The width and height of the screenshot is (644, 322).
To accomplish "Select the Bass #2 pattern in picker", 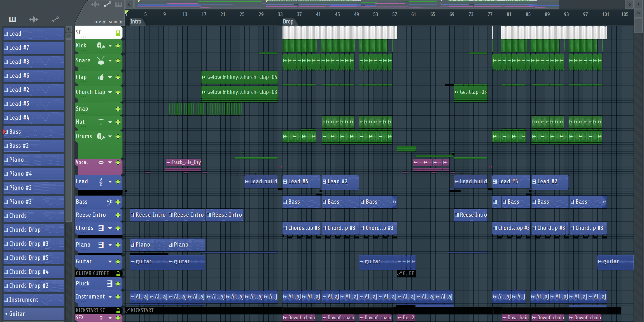I will pos(34,146).
